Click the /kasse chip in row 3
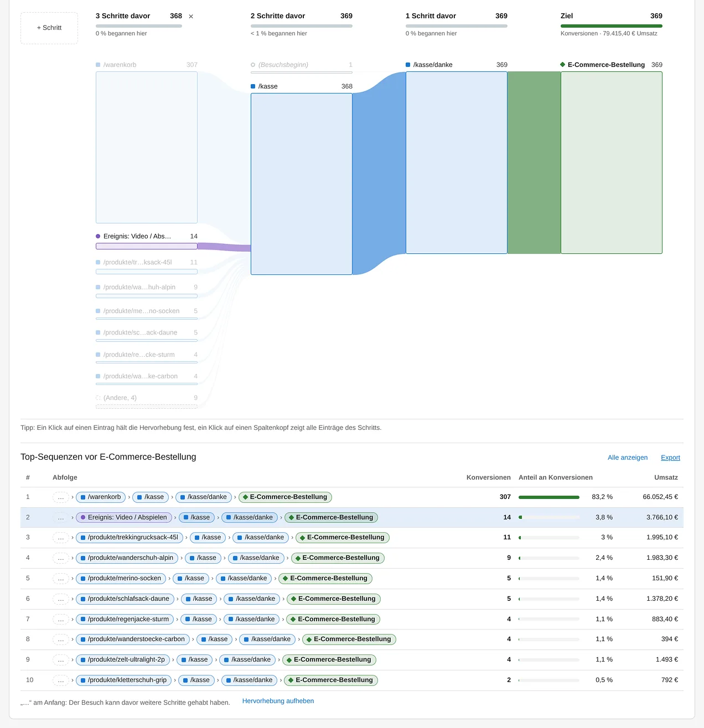This screenshot has width=704, height=728. [x=208, y=538]
